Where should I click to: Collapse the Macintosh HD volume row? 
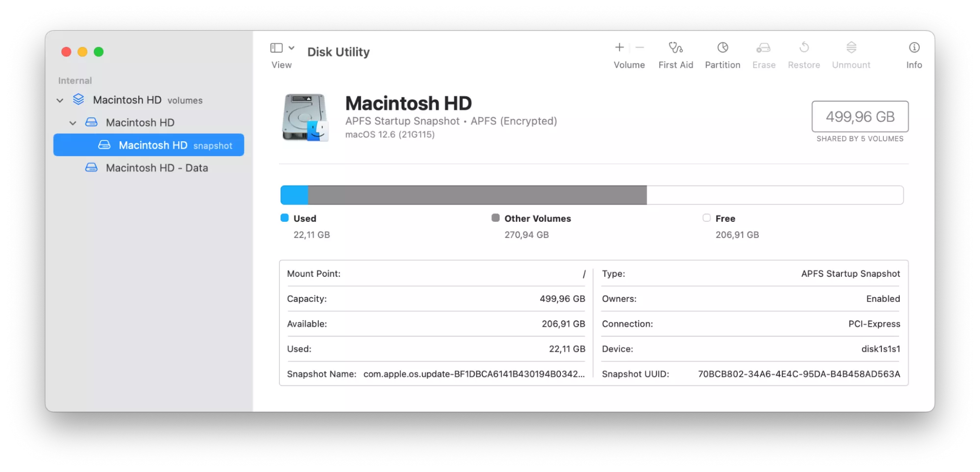click(x=73, y=123)
